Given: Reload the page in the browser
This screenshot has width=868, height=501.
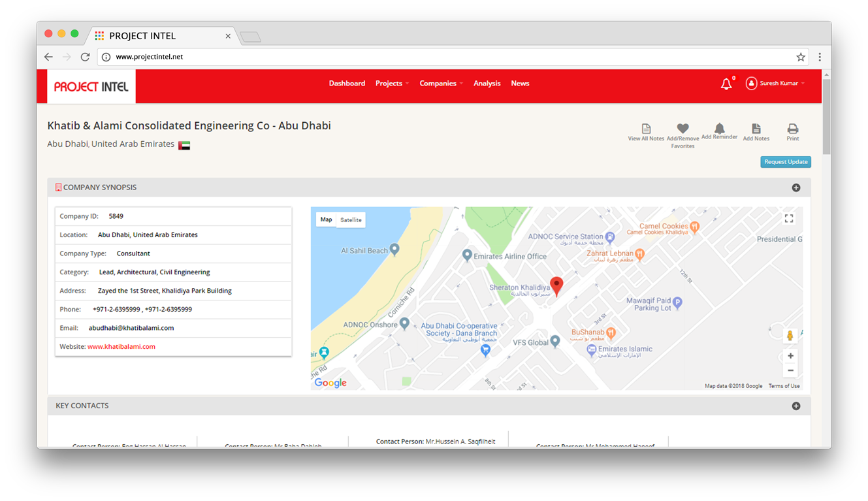Looking at the screenshot, I should point(85,57).
